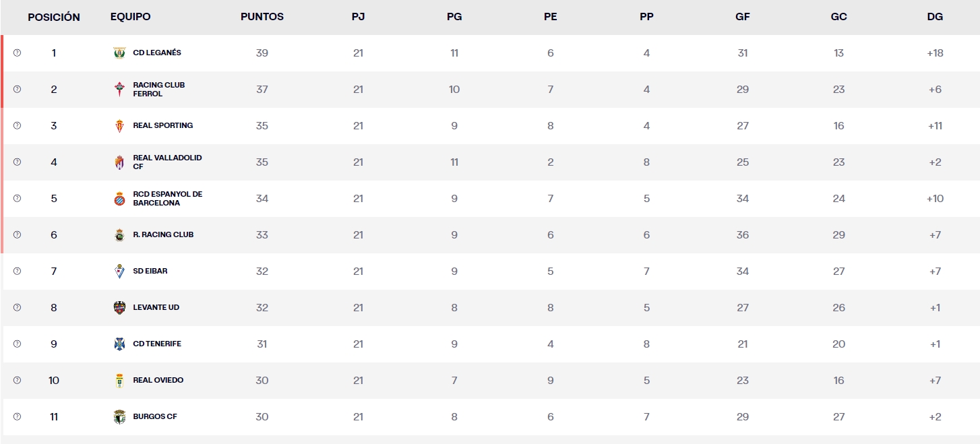Click the question-mark icon on Real Oviedo row
The image size is (980, 444).
tap(17, 380)
